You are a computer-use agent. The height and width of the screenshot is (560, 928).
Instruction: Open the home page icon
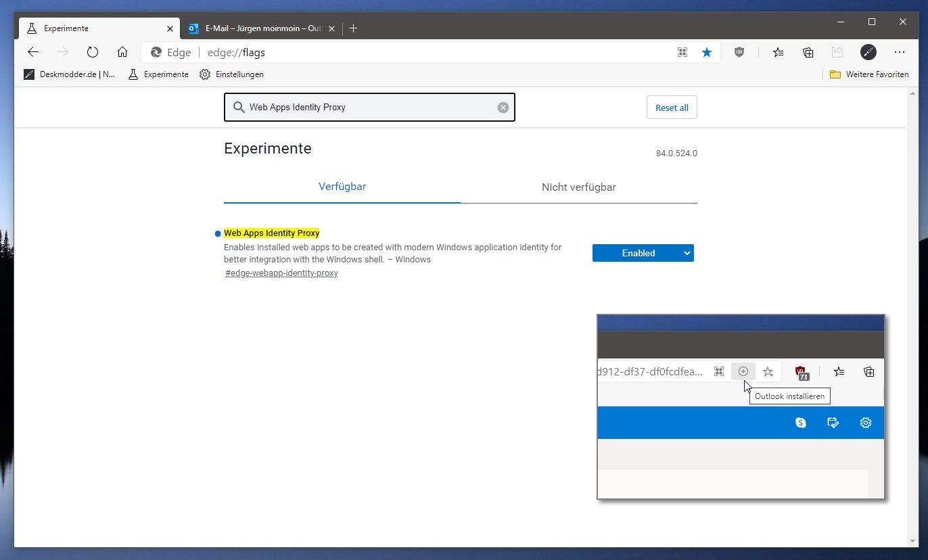(x=122, y=52)
